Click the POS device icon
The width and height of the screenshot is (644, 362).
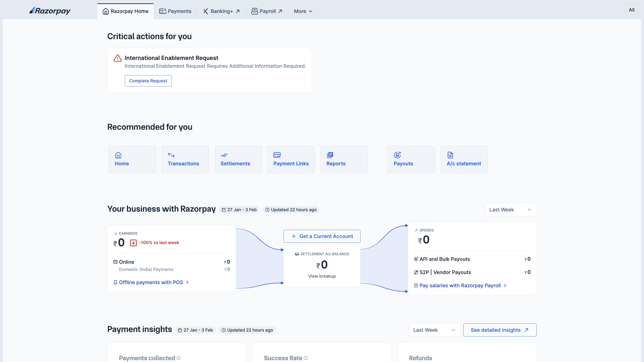[x=116, y=282]
